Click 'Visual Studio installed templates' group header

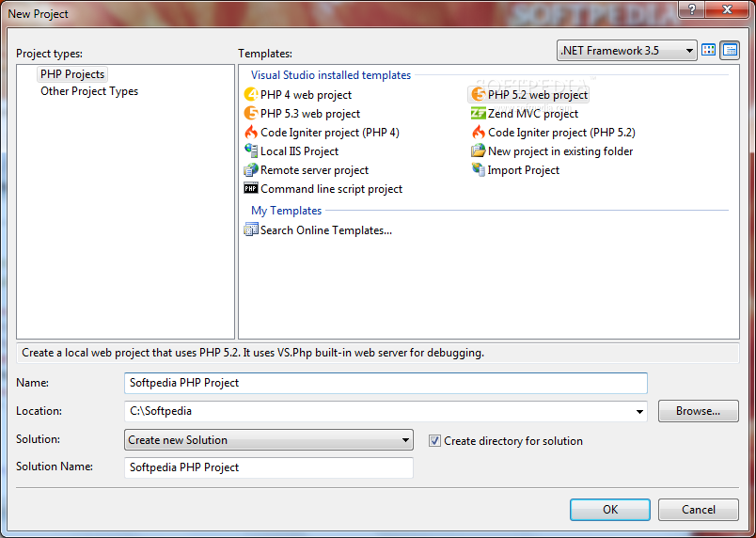click(x=331, y=75)
